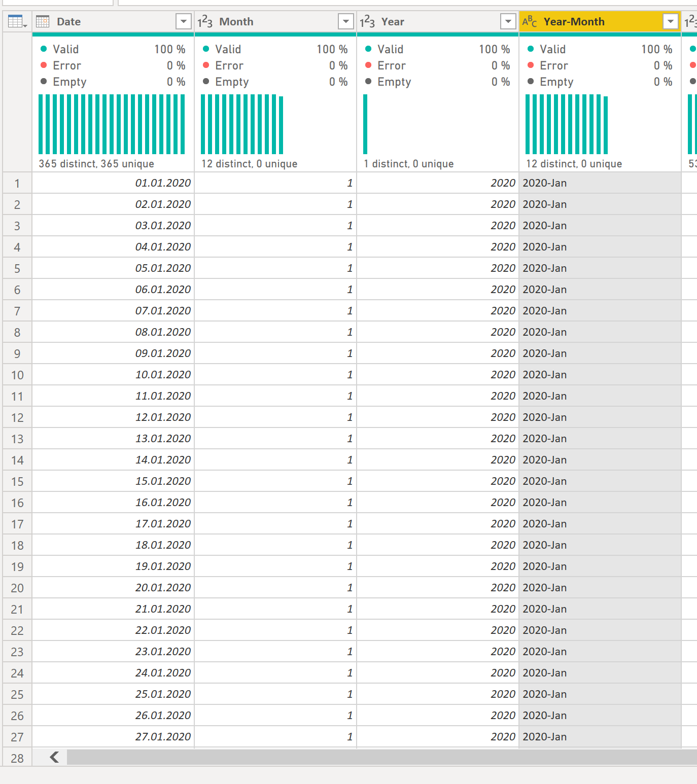
Task: Open the table options menu icon
Action: click(17, 21)
